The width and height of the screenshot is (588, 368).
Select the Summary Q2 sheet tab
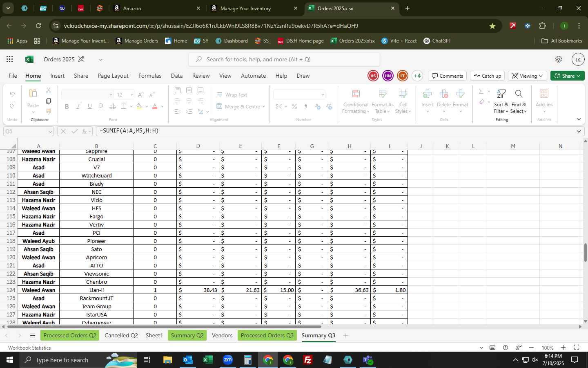click(x=187, y=336)
